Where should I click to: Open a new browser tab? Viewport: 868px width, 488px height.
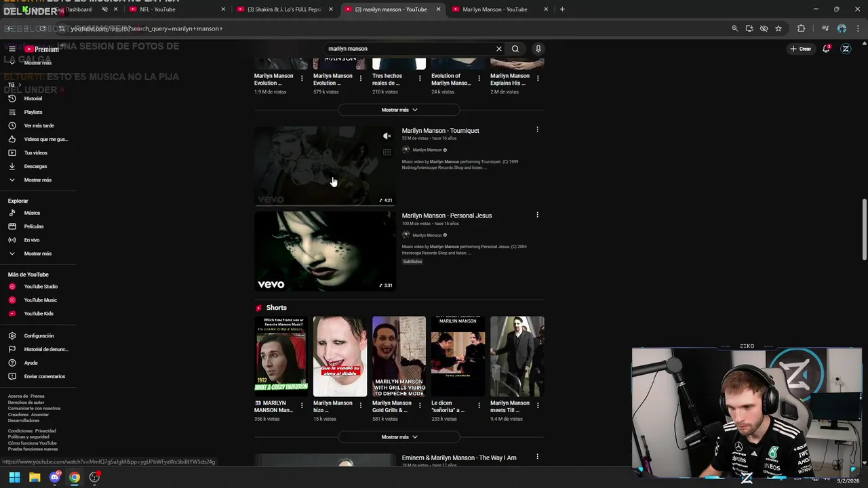[562, 9]
